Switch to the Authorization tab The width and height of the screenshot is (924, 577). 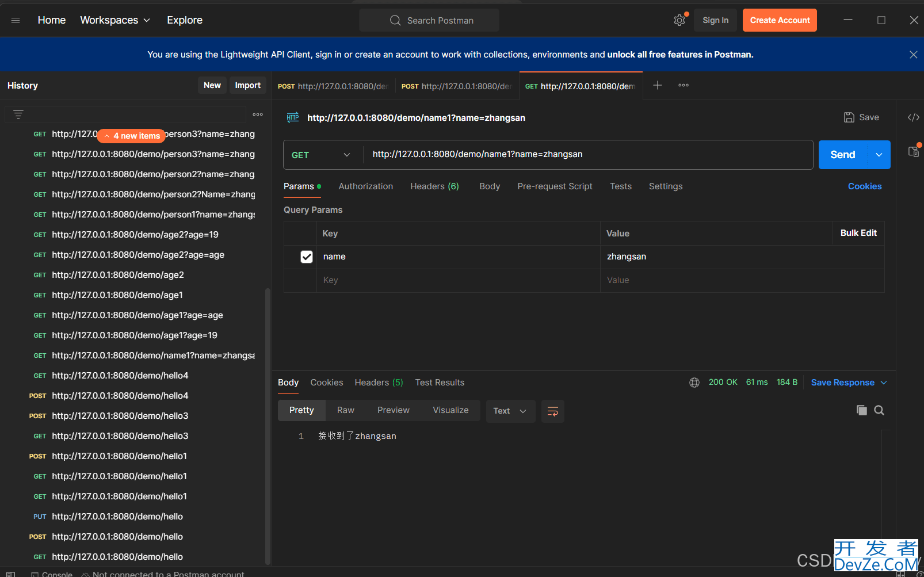coord(366,186)
